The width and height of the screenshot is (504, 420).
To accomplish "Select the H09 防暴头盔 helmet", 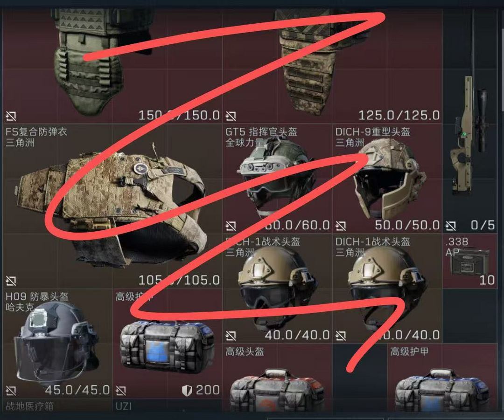I will pyautogui.click(x=57, y=344).
